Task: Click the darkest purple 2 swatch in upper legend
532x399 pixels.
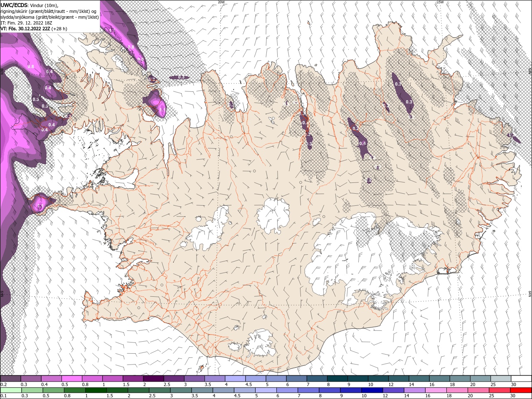Action: 153,379
